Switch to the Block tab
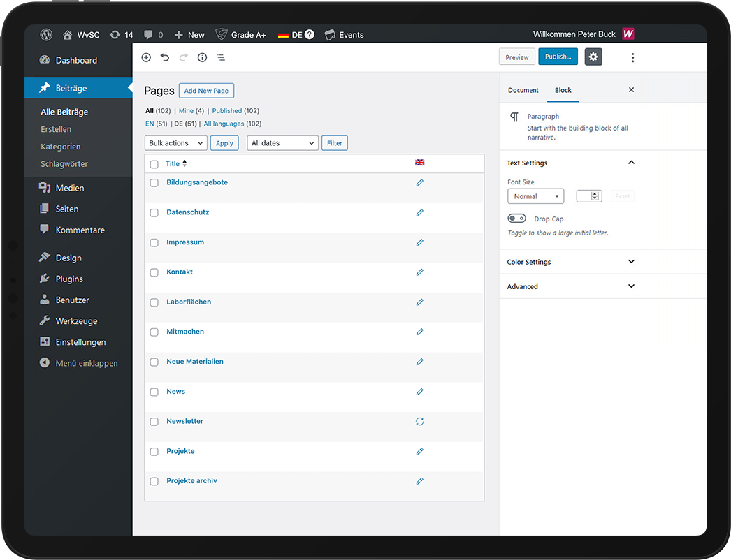This screenshot has width=731, height=560. (x=563, y=90)
